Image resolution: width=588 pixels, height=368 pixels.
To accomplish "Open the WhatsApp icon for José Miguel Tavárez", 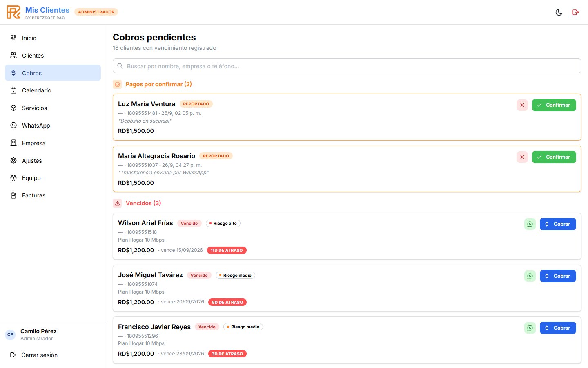I will (530, 276).
